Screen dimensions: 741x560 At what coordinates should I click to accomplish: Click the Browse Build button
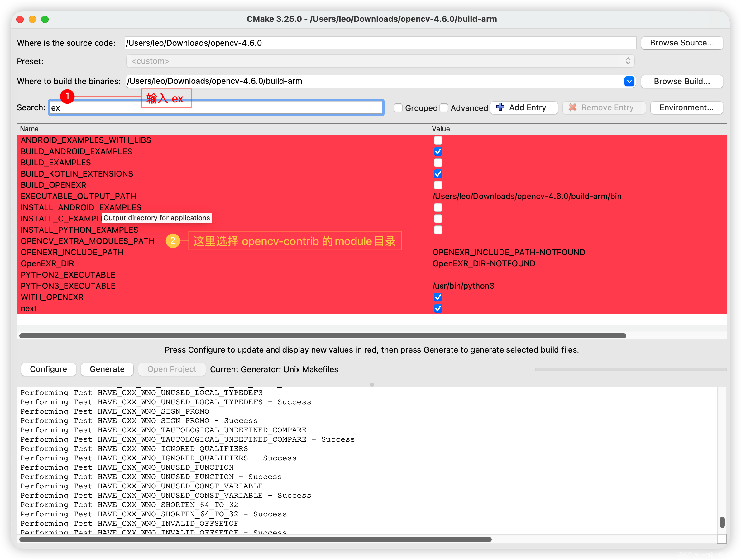point(682,81)
